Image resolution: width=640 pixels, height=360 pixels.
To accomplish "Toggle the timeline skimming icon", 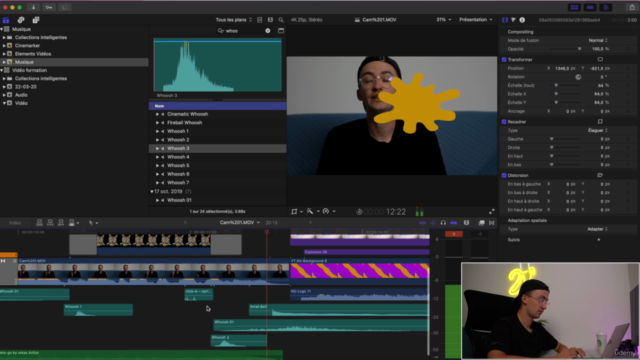I will pyautogui.click(x=422, y=222).
